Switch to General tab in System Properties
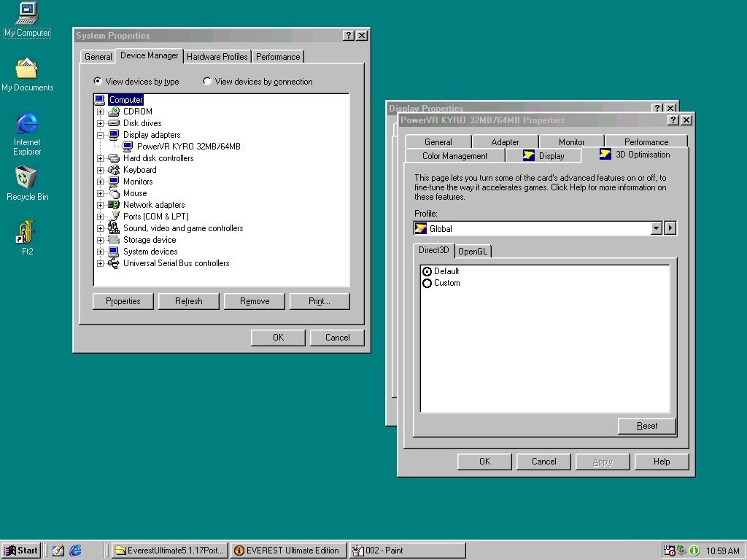The image size is (747, 560). point(98,57)
